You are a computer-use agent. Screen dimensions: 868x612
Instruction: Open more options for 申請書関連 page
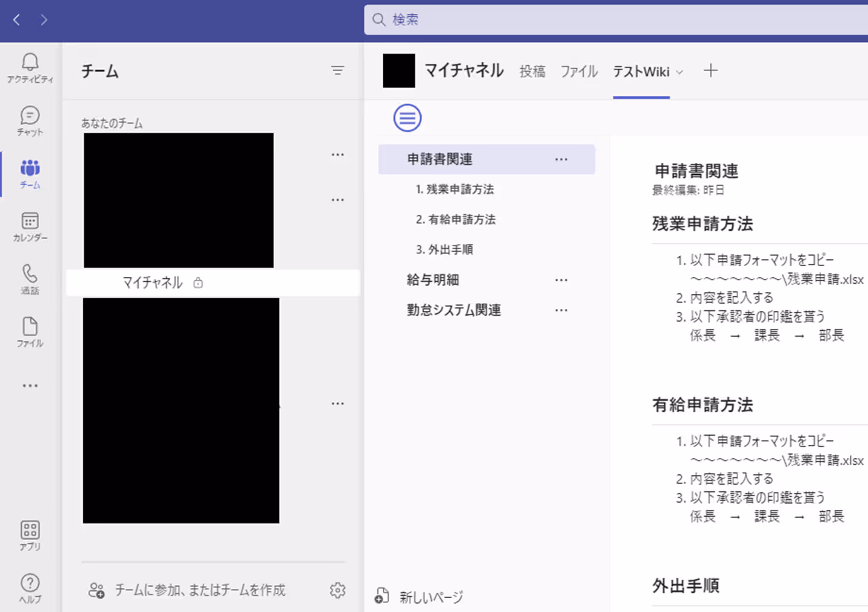pyautogui.click(x=561, y=159)
